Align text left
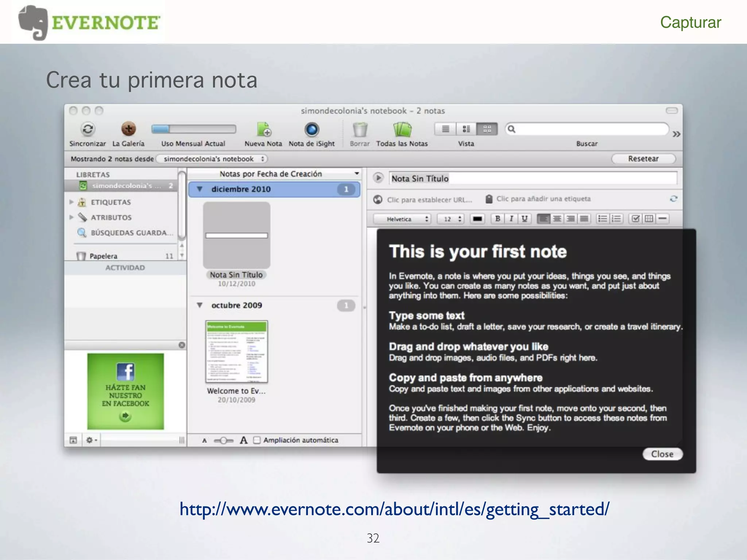The height and width of the screenshot is (560, 747). [543, 219]
